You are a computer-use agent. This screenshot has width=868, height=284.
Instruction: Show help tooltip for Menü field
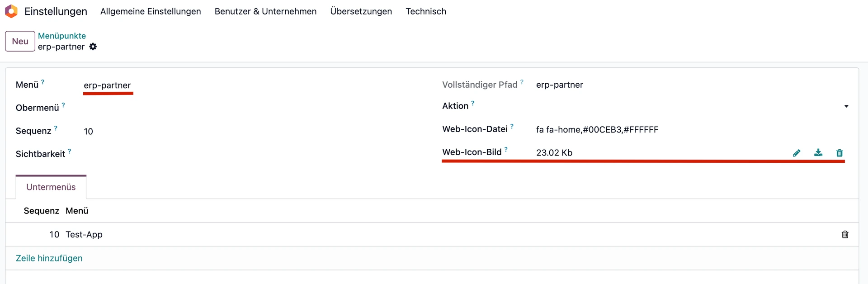[43, 82]
